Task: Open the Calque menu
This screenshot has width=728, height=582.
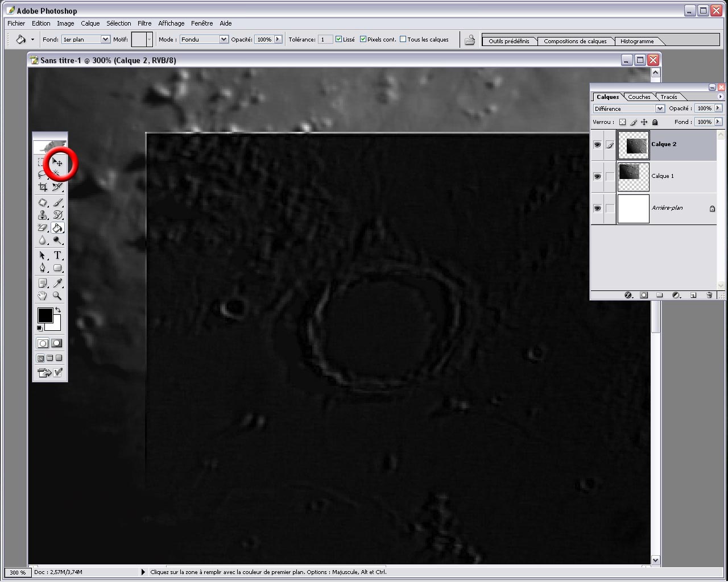Action: (90, 23)
